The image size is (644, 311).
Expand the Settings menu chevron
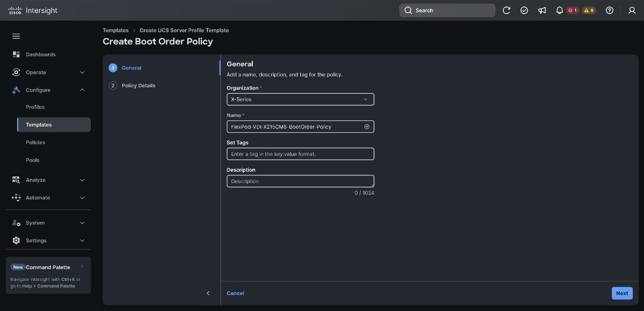tap(82, 240)
